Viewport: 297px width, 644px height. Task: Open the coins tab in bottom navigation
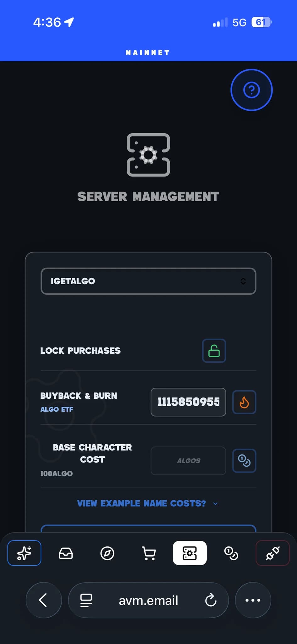coord(231,553)
